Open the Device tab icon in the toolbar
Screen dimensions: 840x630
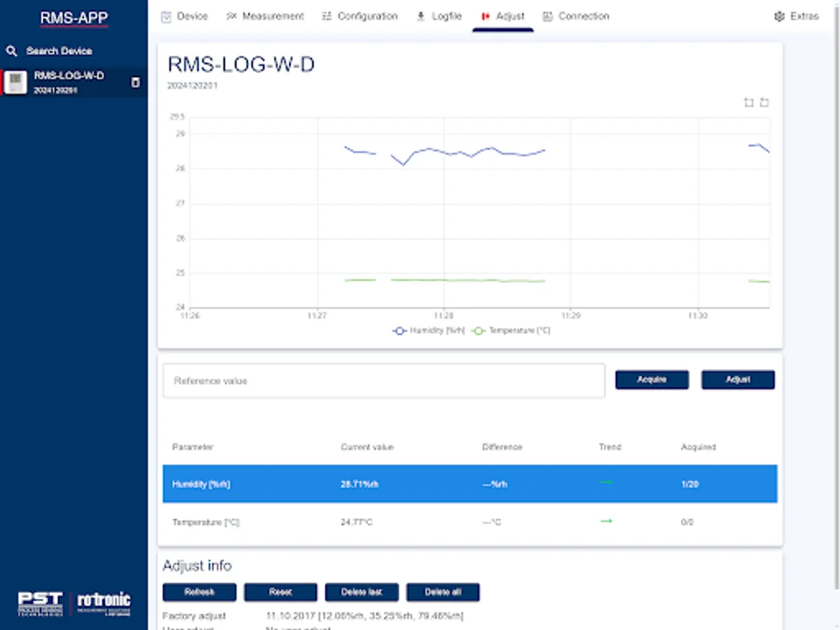pos(166,15)
